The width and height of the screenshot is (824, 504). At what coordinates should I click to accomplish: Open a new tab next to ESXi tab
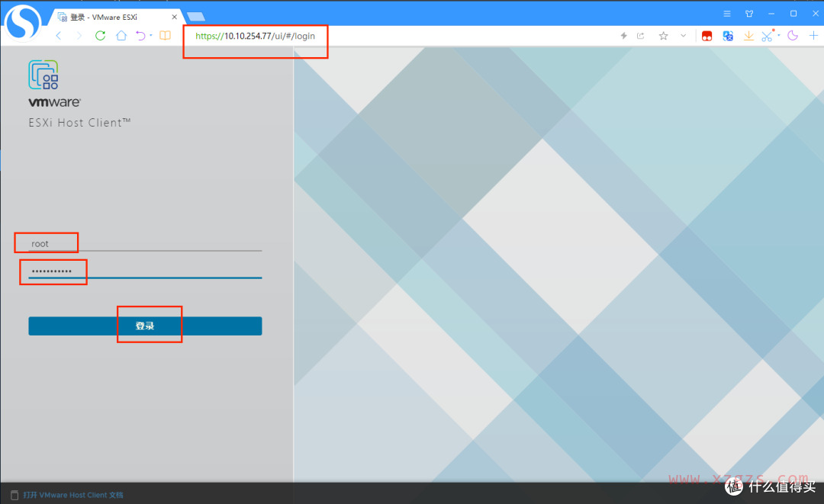[x=196, y=16]
